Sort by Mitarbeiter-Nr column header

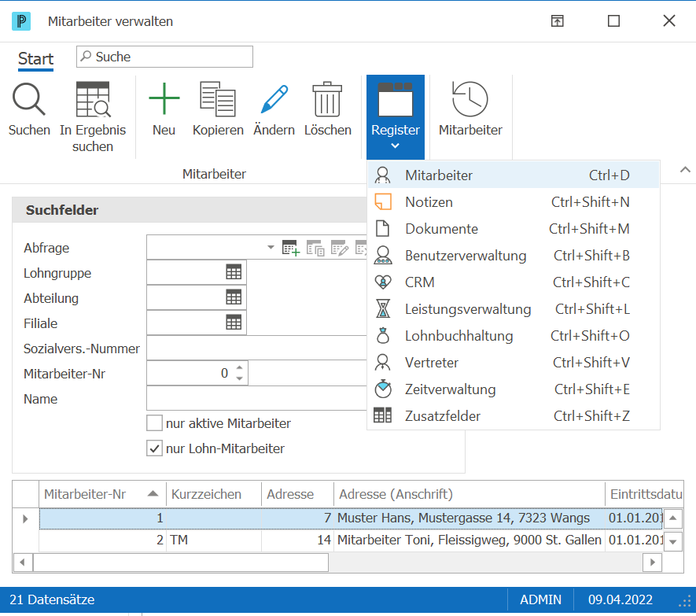click(x=102, y=494)
